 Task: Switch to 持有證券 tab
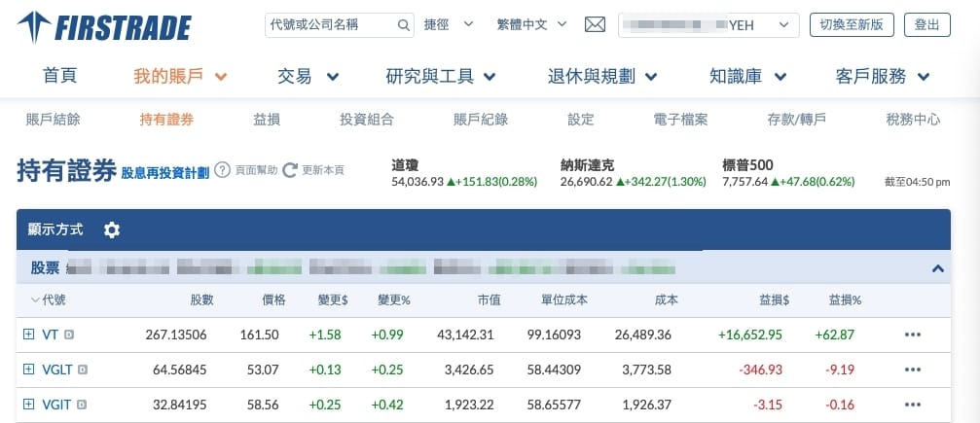166,120
